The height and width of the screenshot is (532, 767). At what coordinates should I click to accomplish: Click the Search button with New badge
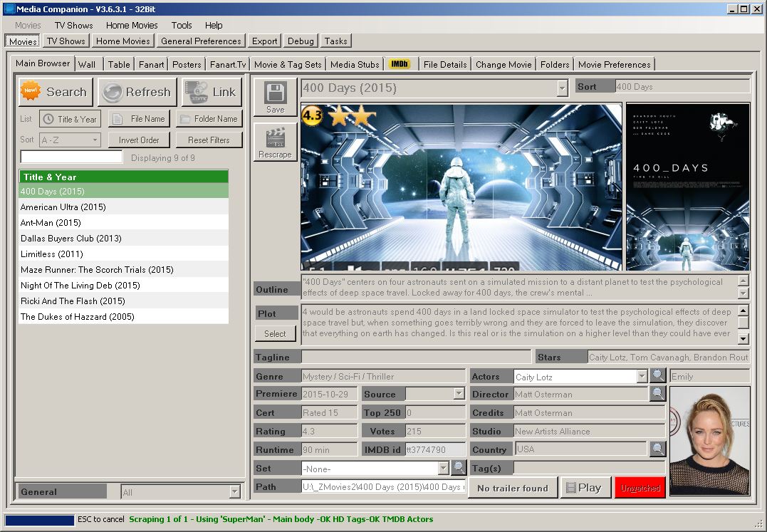pyautogui.click(x=56, y=92)
